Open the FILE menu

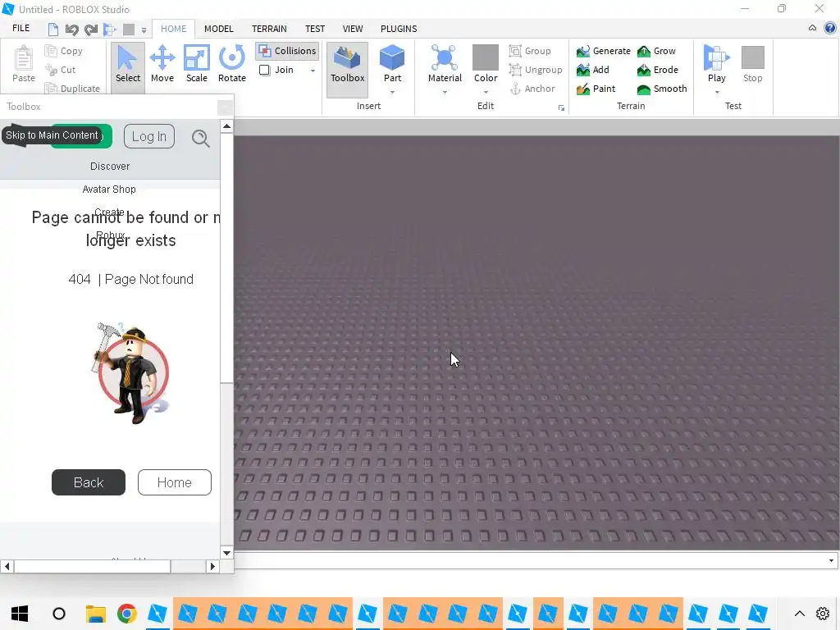[21, 29]
